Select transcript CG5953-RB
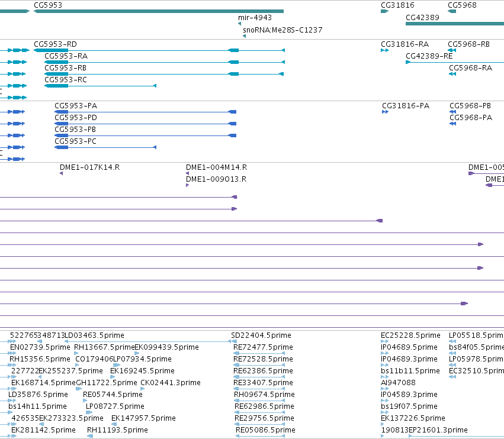This screenshot has height=439, width=504. point(65,68)
